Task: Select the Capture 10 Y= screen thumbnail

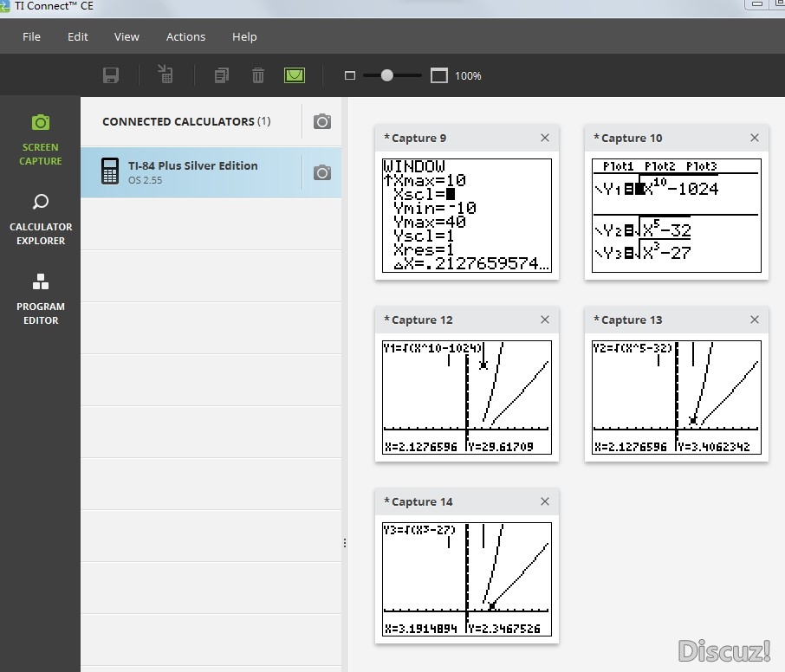Action: point(677,216)
